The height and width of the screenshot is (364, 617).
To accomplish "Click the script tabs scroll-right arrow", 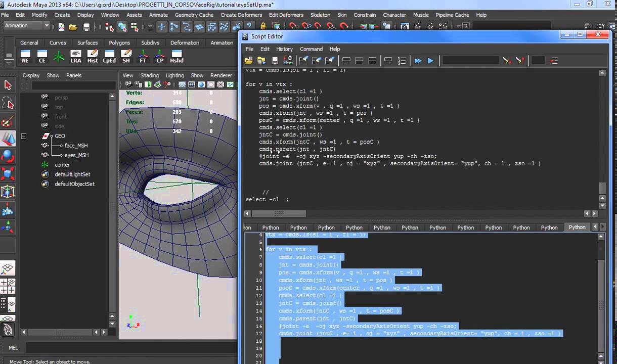I will click(603, 227).
